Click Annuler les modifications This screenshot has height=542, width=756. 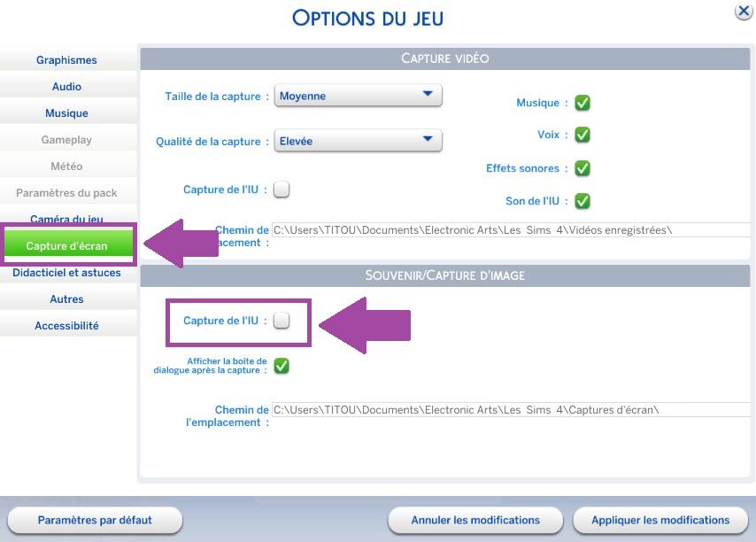(475, 521)
